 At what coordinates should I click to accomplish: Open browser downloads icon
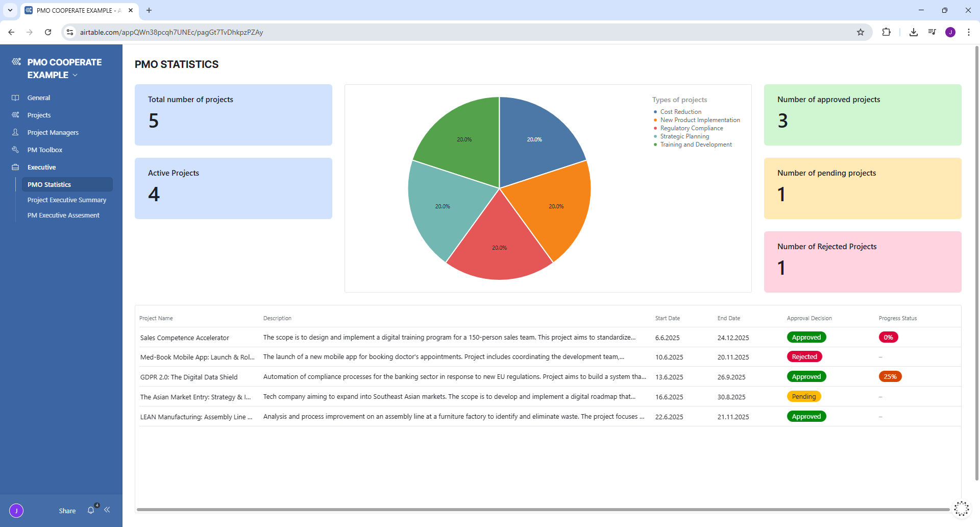(x=914, y=32)
